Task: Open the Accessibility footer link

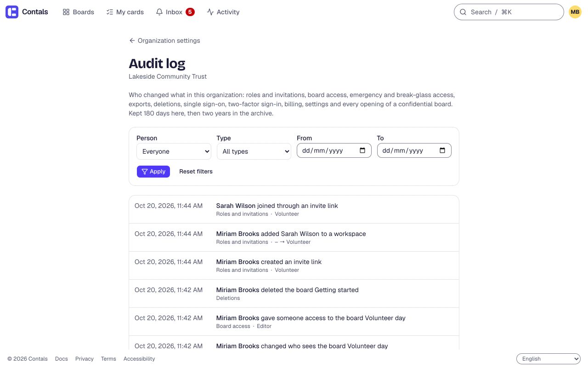Action: (x=139, y=359)
